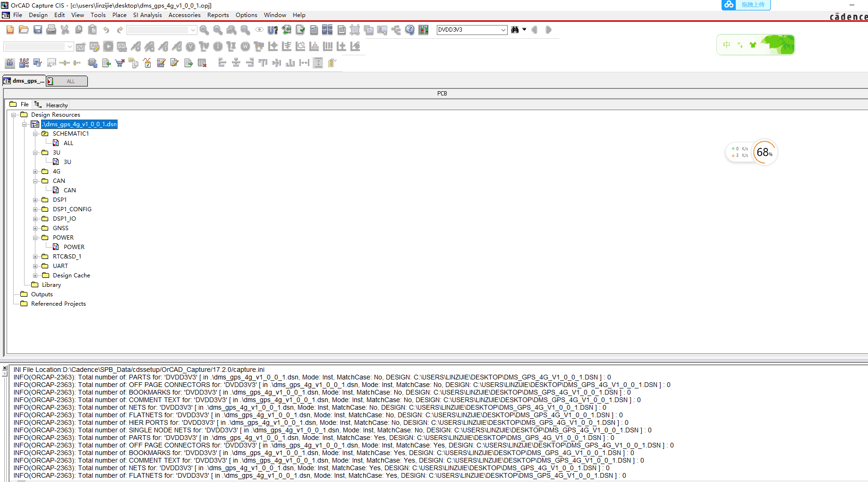This screenshot has width=868, height=482.
Task: Click the search Previous arrow button
Action: pos(535,30)
